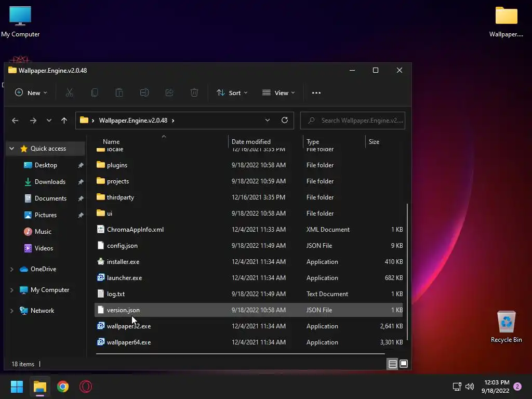Sort by the Name column header
Viewport: 532px width, 399px height.
pos(111,142)
